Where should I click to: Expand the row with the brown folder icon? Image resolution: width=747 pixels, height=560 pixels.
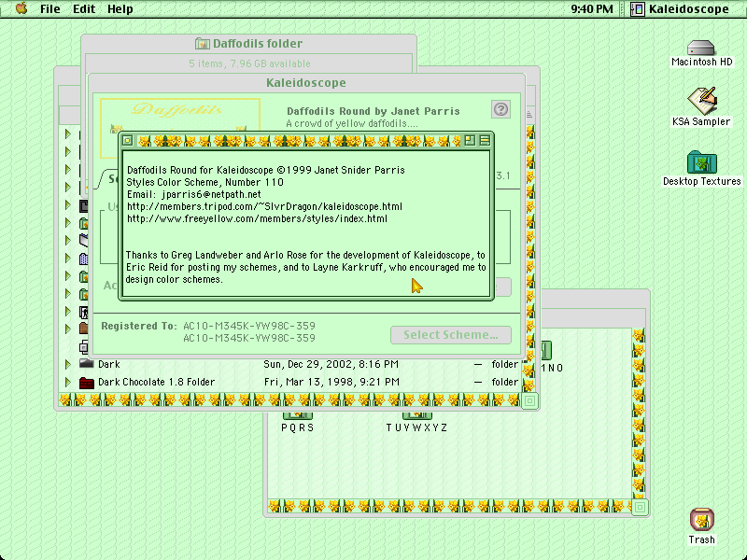(67, 329)
